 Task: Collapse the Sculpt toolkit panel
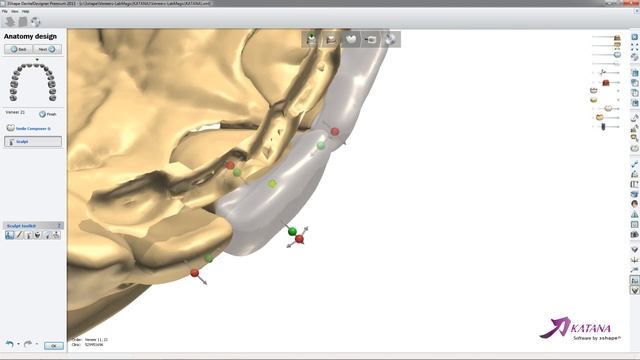[x=59, y=226]
